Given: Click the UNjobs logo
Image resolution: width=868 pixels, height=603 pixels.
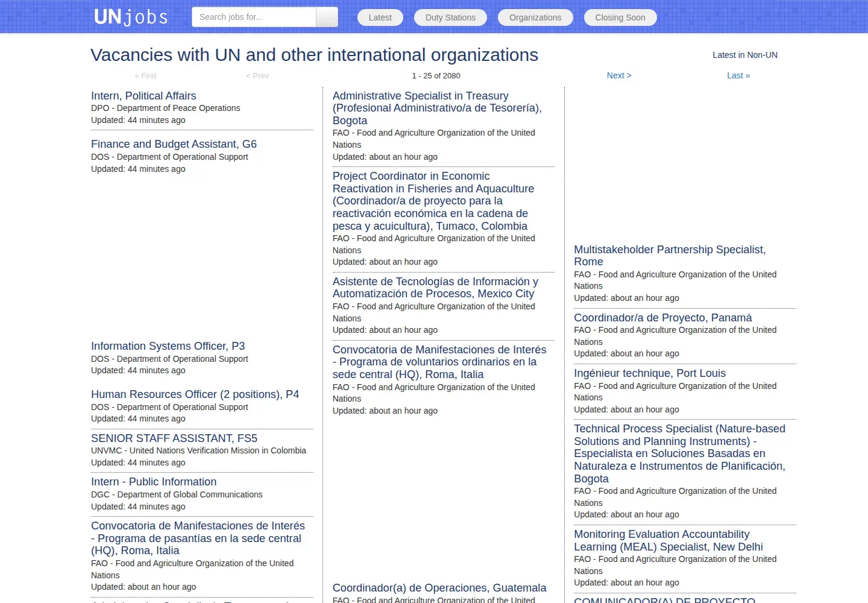Looking at the screenshot, I should 131,17.
